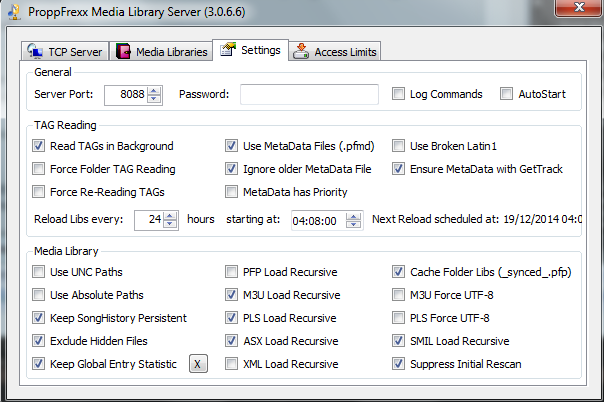Increase starting at time with up arrow
The width and height of the screenshot is (604, 402).
pyautogui.click(x=356, y=215)
